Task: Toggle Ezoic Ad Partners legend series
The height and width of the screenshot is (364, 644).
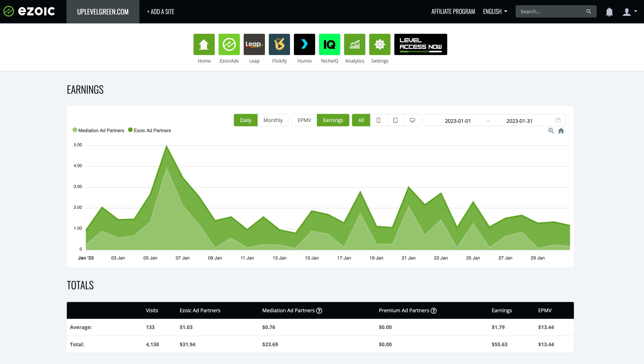Action: 149,131
